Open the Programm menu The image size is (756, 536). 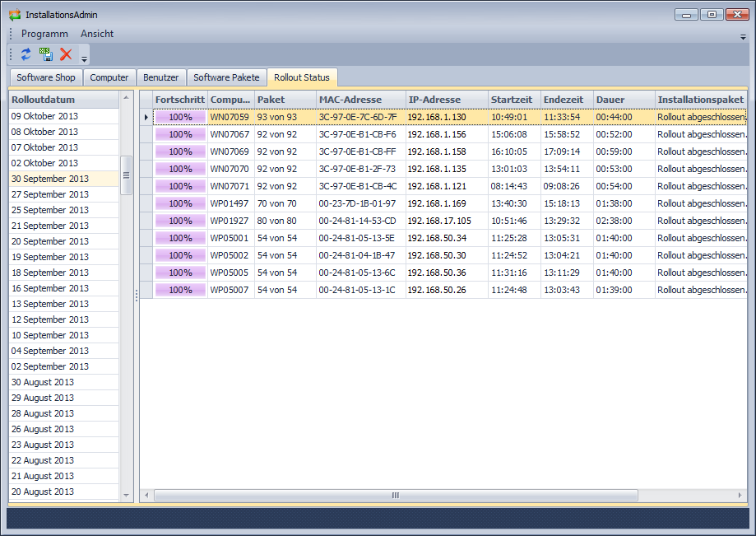point(44,34)
